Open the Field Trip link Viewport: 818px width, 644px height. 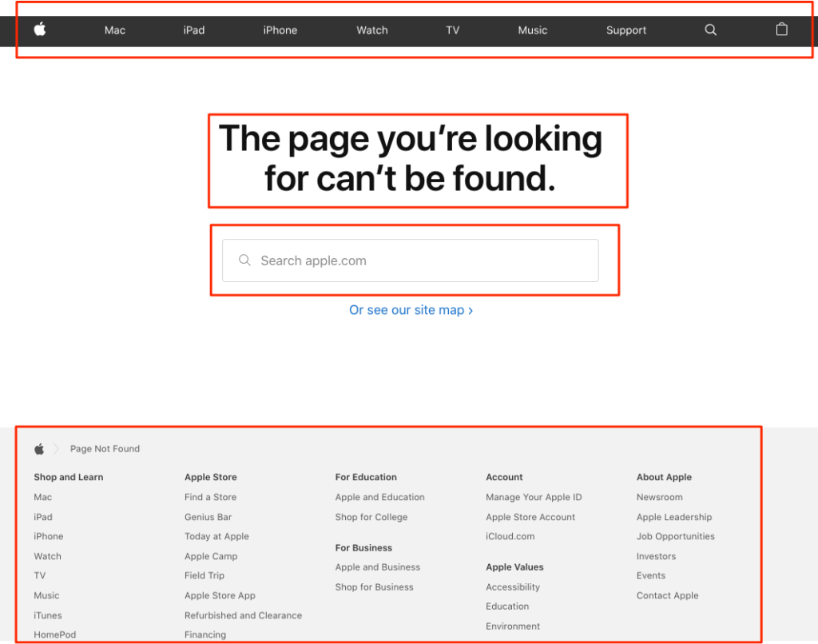point(204,575)
